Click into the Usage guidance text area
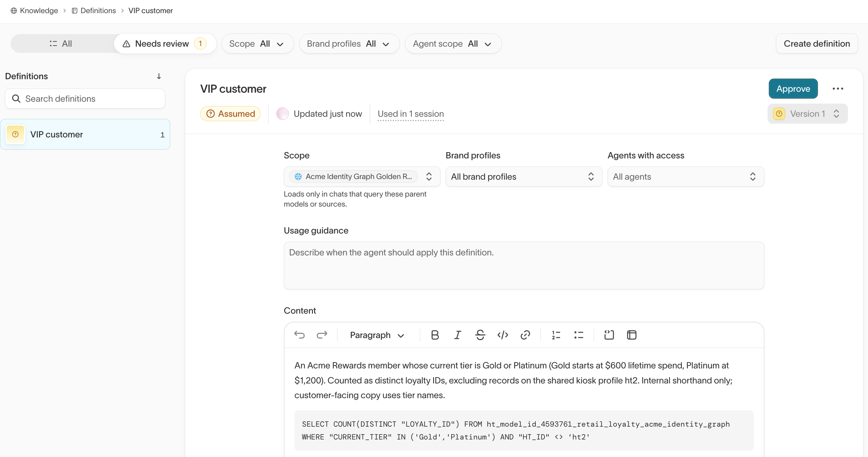Image resolution: width=868 pixels, height=457 pixels. pyautogui.click(x=523, y=265)
